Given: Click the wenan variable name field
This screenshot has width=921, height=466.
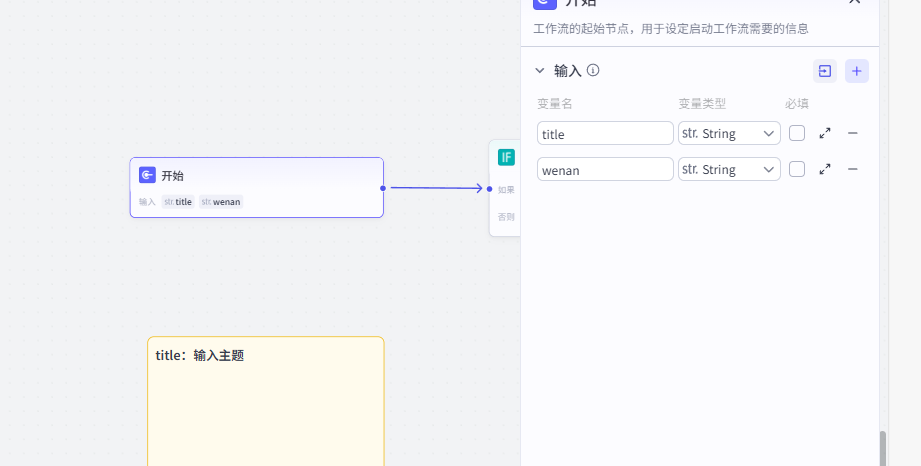Looking at the screenshot, I should click(605, 169).
